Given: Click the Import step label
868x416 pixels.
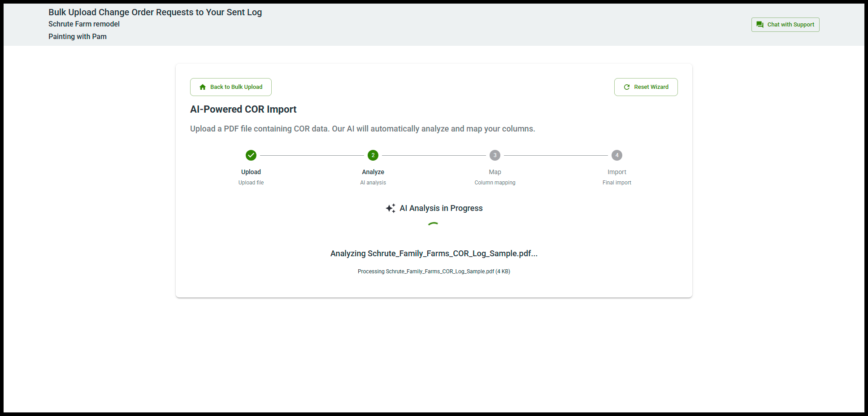Looking at the screenshot, I should point(617,172).
